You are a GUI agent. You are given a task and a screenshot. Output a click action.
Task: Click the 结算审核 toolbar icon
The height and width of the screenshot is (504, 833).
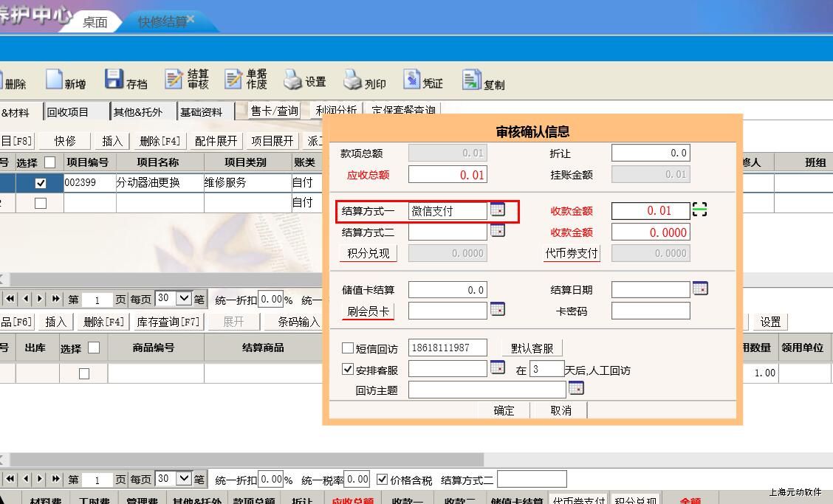(174, 80)
